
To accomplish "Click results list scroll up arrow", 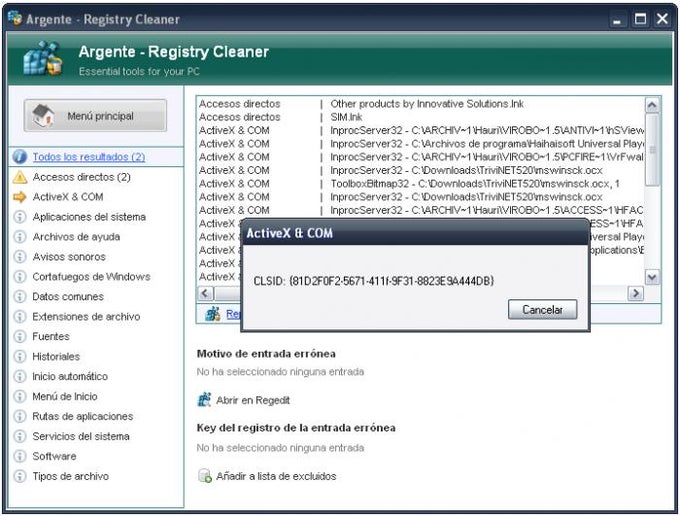I will click(x=652, y=105).
